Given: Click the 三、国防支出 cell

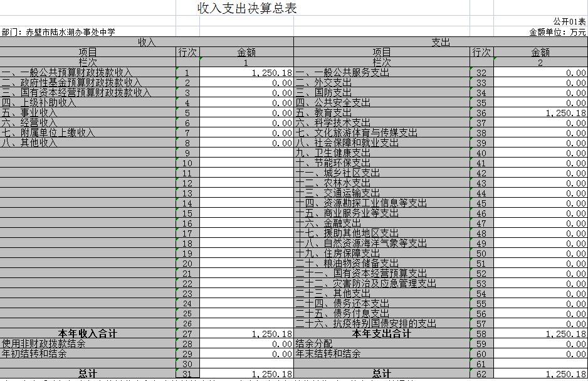Looking at the screenshot, I should [382, 93].
